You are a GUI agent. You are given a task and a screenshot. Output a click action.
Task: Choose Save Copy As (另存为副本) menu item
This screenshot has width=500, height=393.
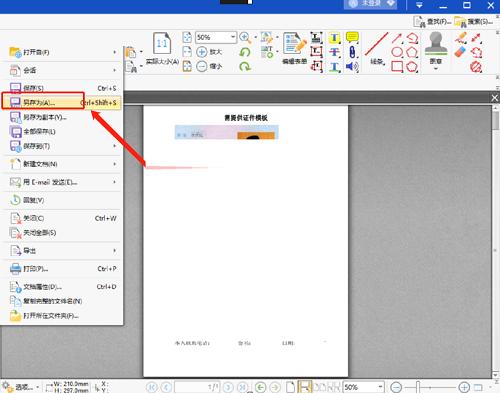[x=62, y=117]
